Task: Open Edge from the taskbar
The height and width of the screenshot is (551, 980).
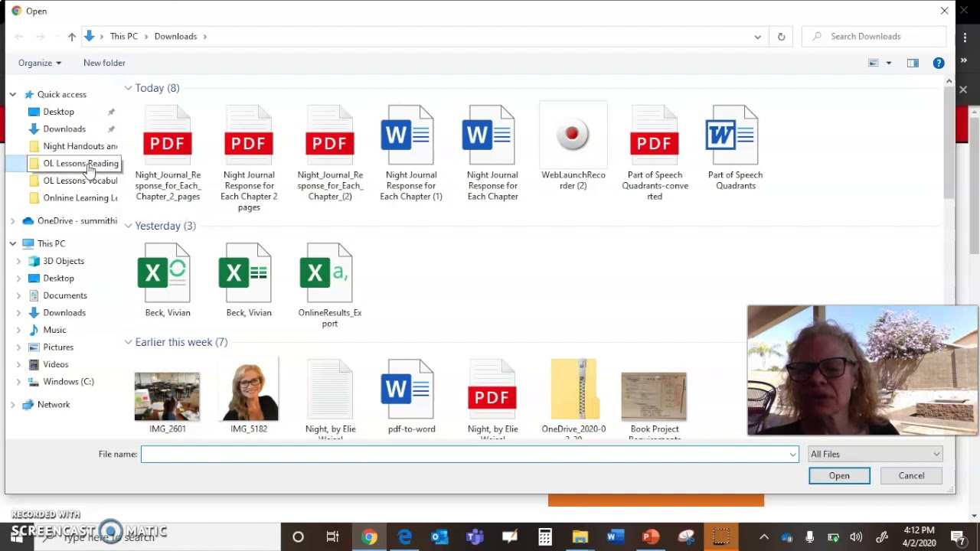Action: [404, 537]
